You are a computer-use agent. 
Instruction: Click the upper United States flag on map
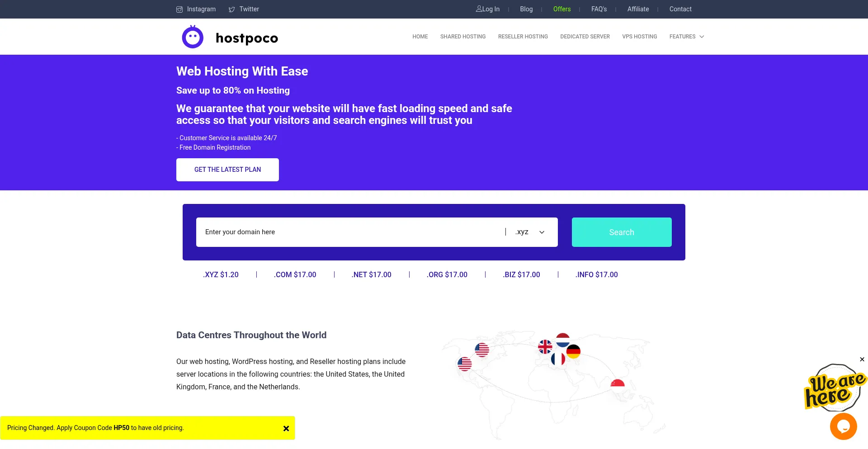point(482,350)
